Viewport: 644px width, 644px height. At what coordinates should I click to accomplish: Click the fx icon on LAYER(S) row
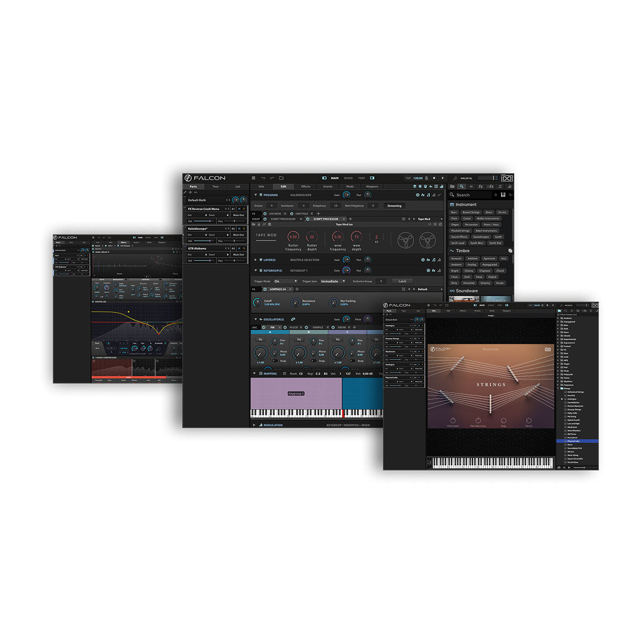click(x=428, y=260)
